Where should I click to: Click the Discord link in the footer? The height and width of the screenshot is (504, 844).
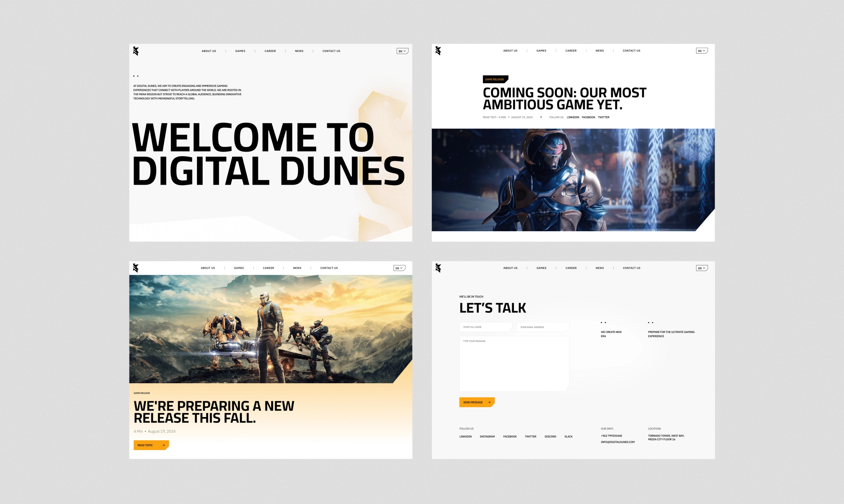(551, 436)
